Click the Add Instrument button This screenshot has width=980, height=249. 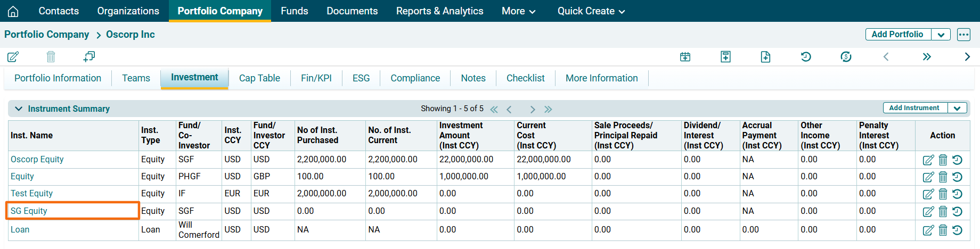914,108
